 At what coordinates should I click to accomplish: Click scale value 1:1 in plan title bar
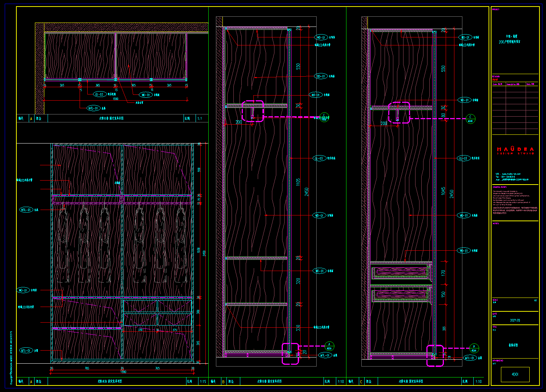[200, 118]
